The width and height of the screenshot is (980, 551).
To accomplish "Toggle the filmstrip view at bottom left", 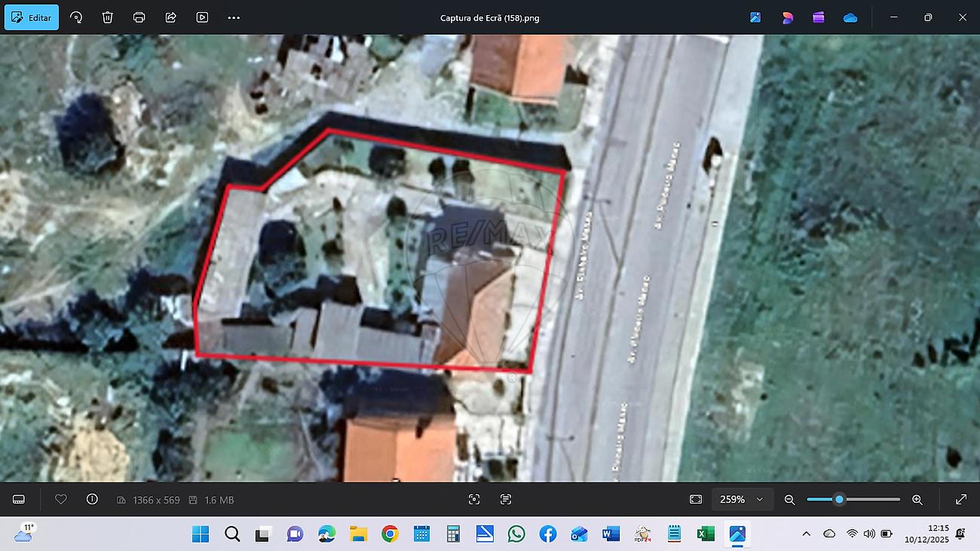I will pos(19,499).
